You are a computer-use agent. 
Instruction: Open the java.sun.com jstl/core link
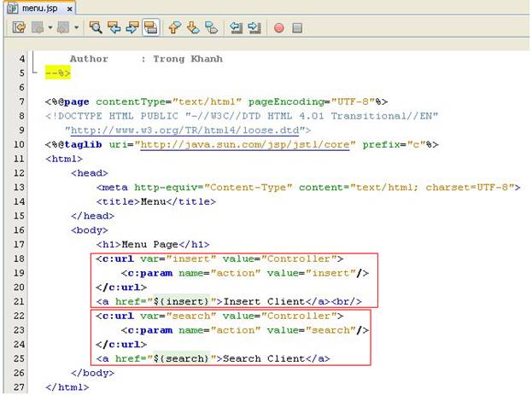245,145
